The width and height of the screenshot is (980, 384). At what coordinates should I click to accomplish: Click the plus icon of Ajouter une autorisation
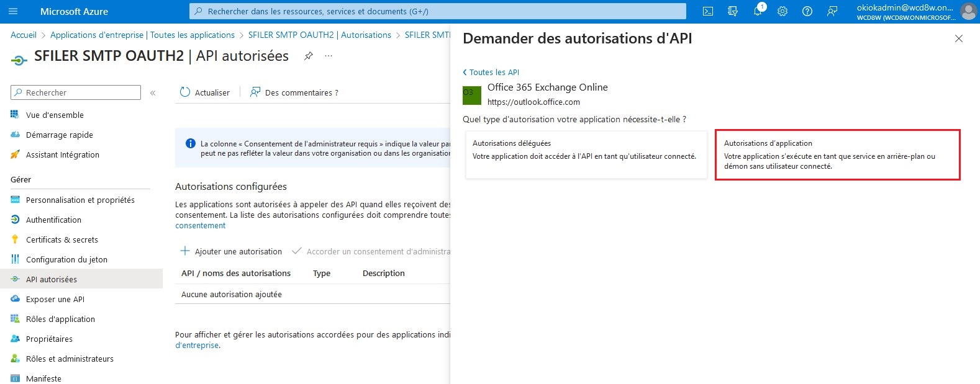click(184, 251)
